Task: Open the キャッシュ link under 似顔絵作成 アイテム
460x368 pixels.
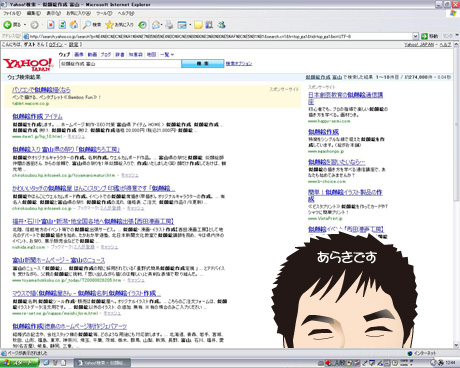Action: [76, 136]
